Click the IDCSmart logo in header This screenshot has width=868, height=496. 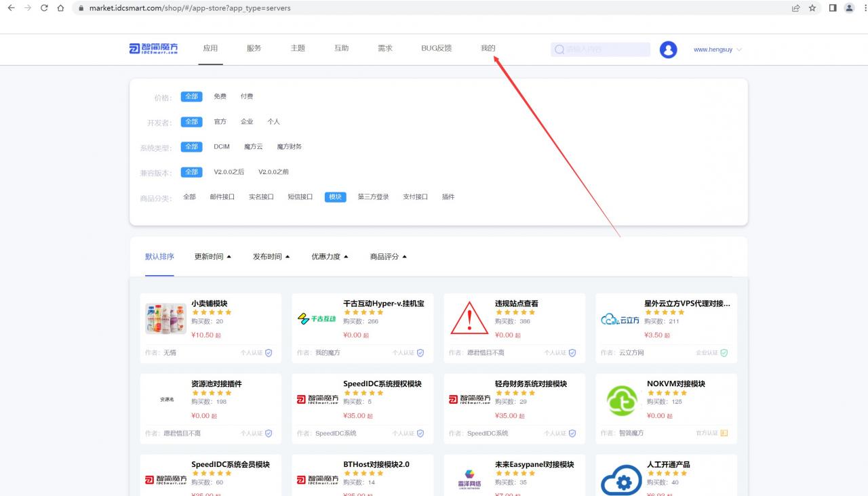click(x=153, y=49)
